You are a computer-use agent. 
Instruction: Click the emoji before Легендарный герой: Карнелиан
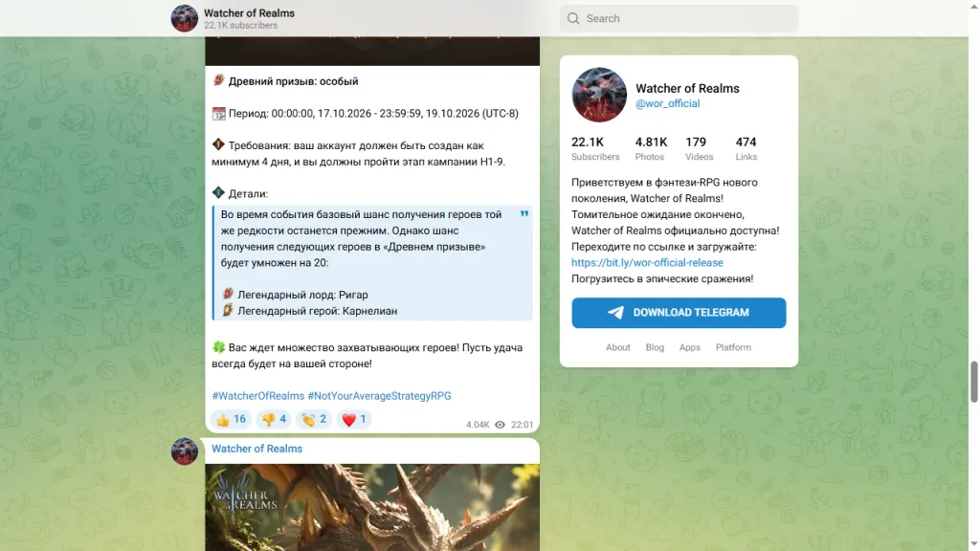click(x=228, y=310)
